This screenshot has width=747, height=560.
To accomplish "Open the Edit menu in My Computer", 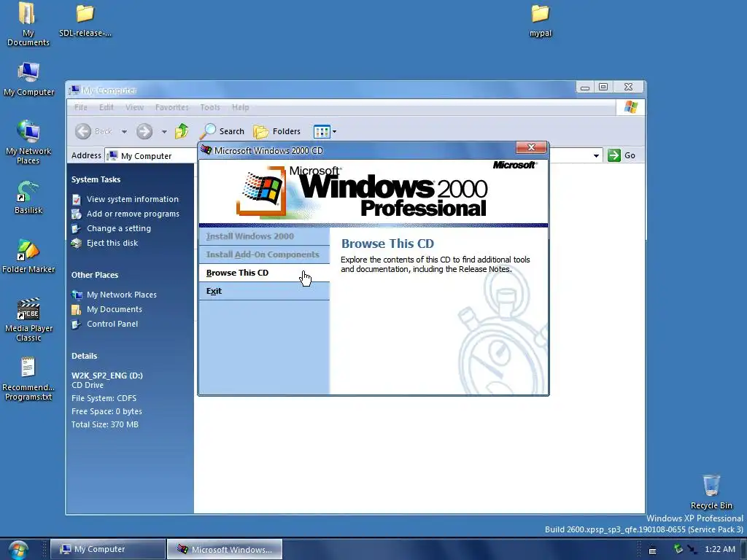I will [107, 107].
